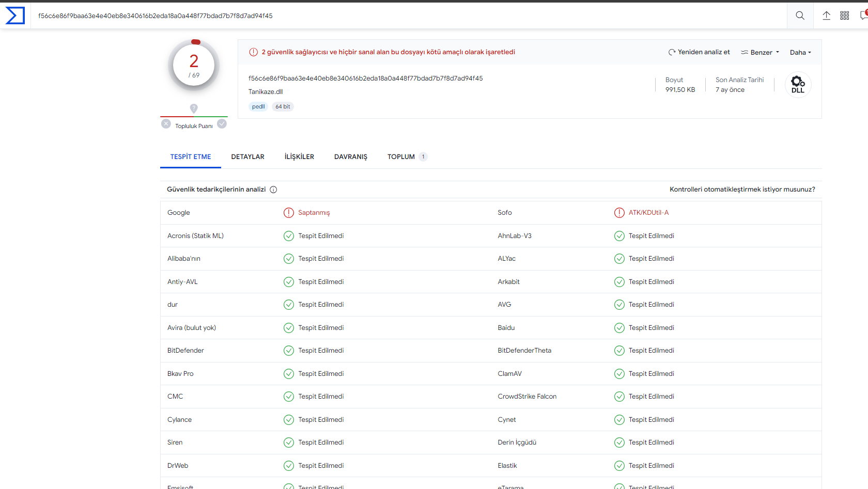Click the dur vendor name
This screenshot has height=489, width=868.
click(x=173, y=305)
